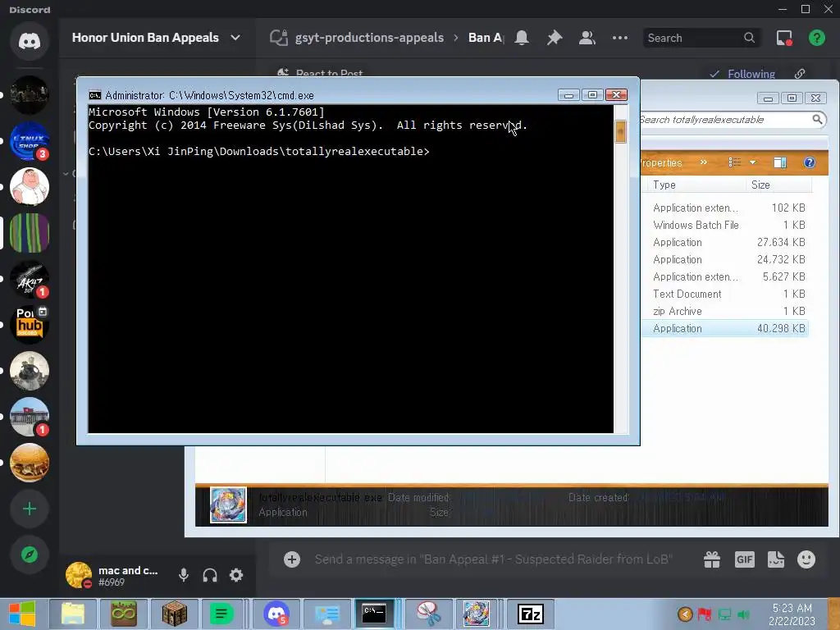Screen dimensions: 840x630
Task: Show pinned messages pin icon
Action: click(555, 38)
